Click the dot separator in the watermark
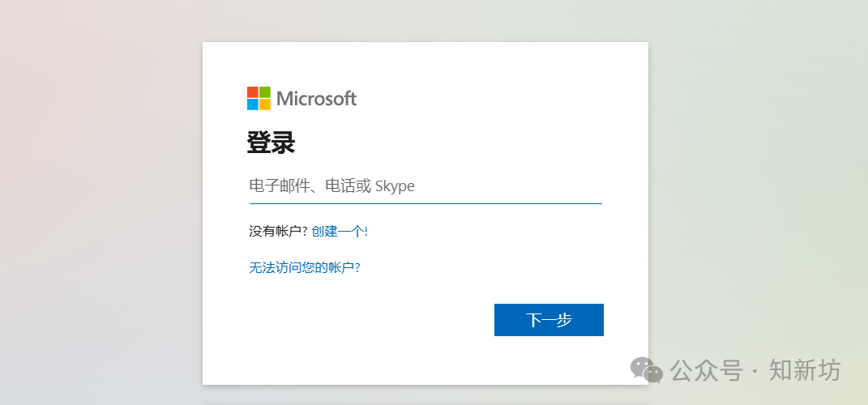 (755, 371)
